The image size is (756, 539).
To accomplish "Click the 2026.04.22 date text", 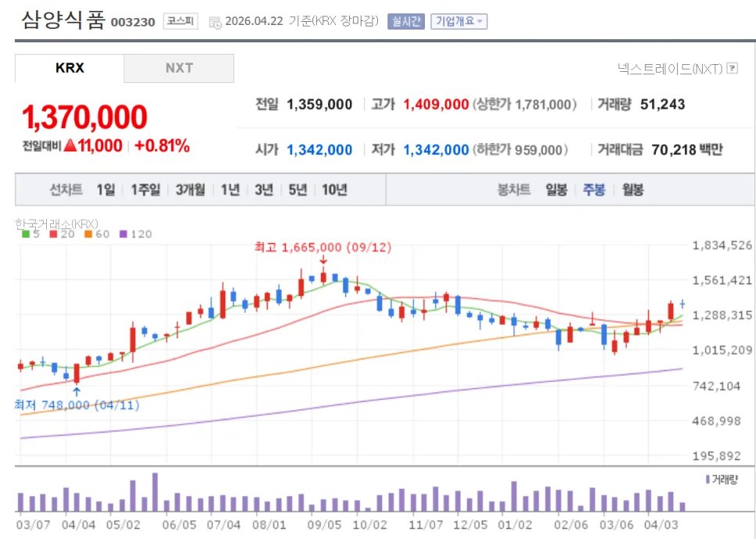I will point(254,22).
